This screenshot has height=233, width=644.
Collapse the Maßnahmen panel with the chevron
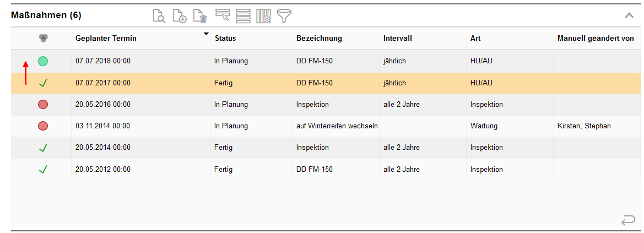629,15
